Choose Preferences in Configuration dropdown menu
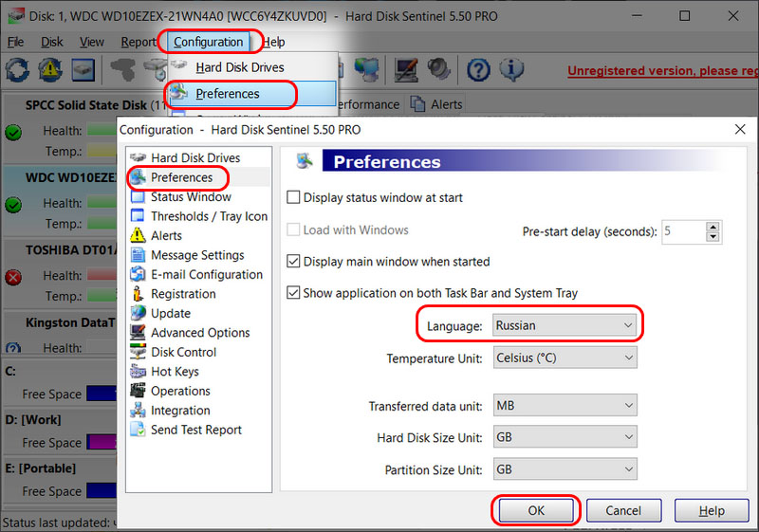This screenshot has width=759, height=532. [251, 93]
